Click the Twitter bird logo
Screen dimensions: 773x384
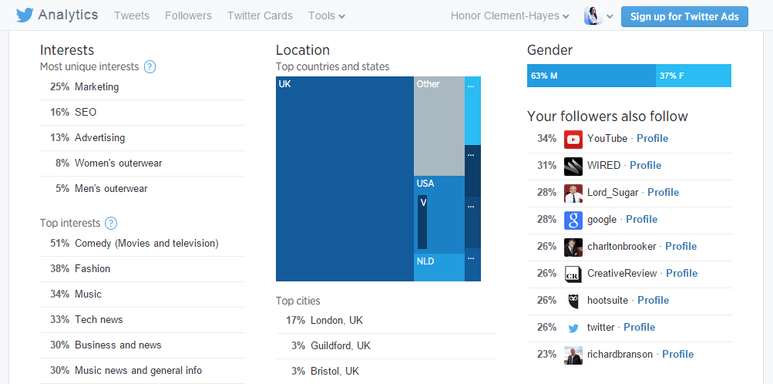[x=25, y=15]
